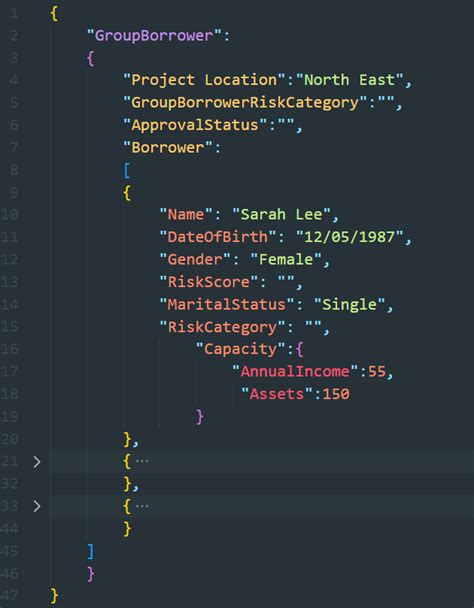Click the "Borrower" key on line 7
The image size is (474, 608).
click(x=168, y=148)
